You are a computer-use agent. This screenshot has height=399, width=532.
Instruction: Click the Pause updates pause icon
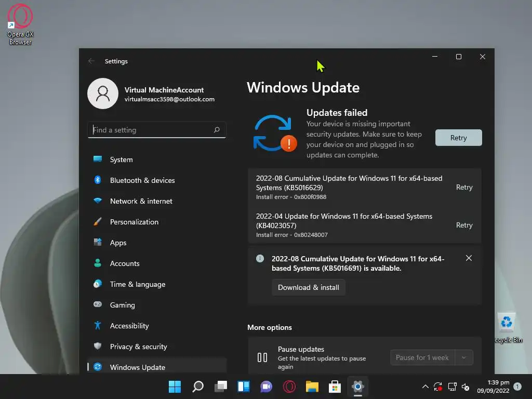pos(262,357)
